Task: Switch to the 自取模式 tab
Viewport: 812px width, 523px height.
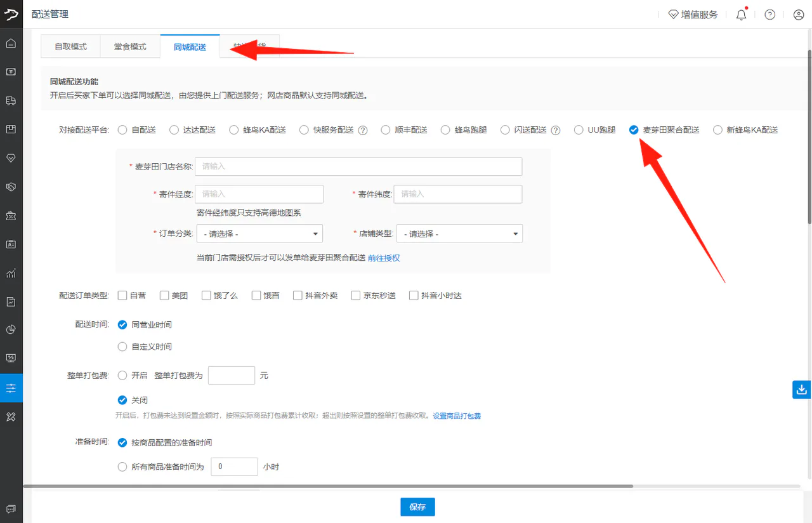Action: (70, 46)
